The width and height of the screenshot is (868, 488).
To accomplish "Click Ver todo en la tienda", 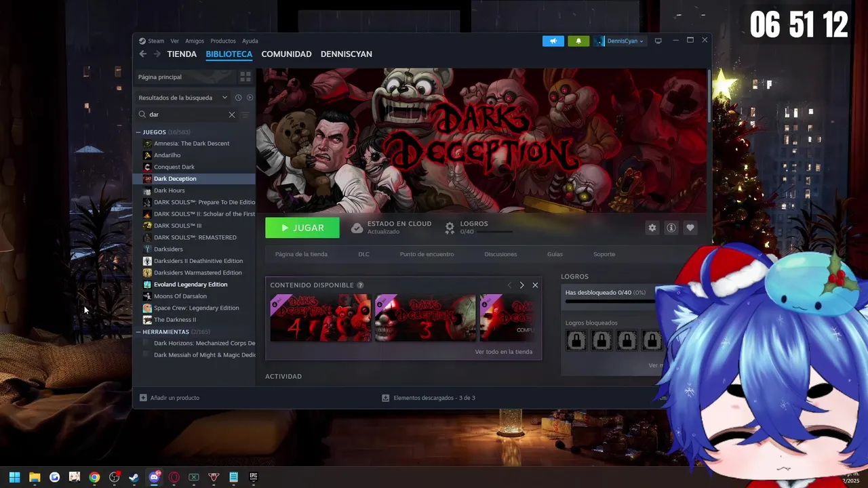I will [x=504, y=352].
